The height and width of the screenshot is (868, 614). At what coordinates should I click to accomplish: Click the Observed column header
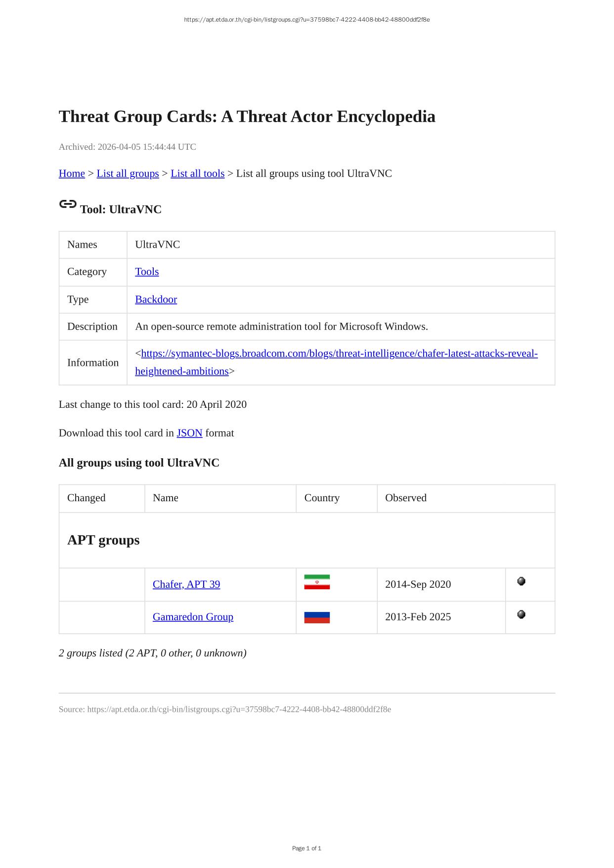coord(406,498)
